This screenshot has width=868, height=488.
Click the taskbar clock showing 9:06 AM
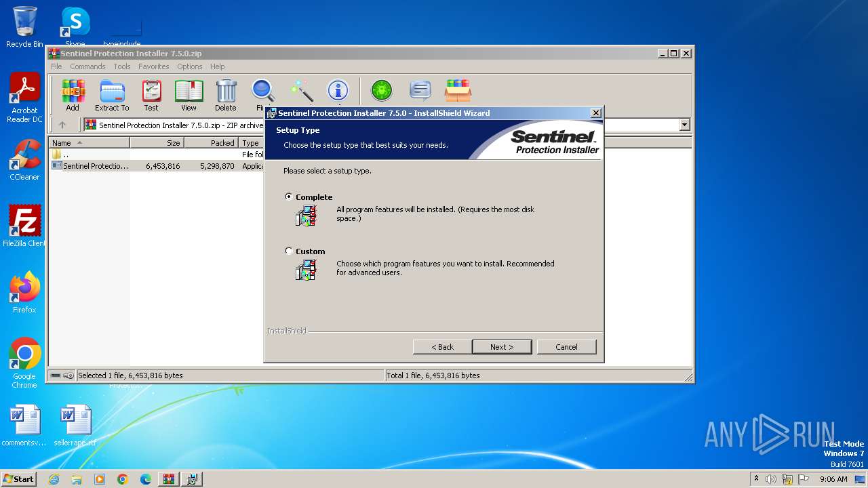tap(833, 479)
